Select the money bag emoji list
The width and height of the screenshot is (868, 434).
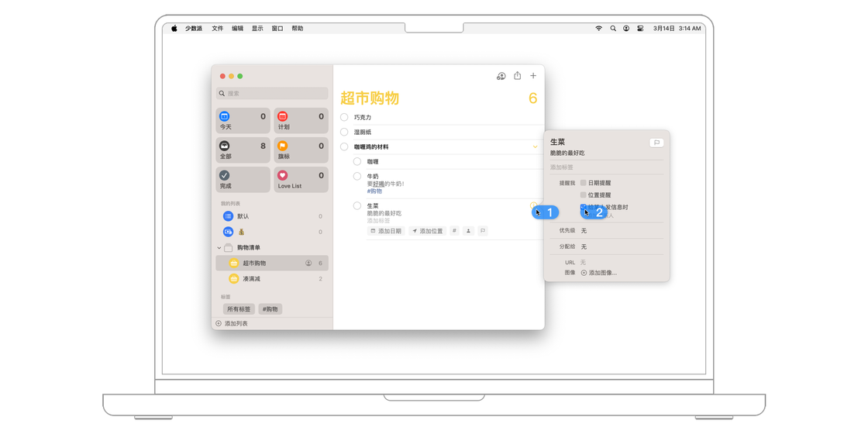pyautogui.click(x=272, y=232)
